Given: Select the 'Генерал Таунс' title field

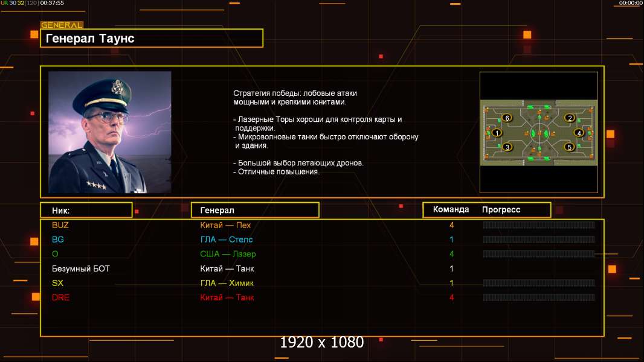Looking at the screenshot, I should pos(152,38).
